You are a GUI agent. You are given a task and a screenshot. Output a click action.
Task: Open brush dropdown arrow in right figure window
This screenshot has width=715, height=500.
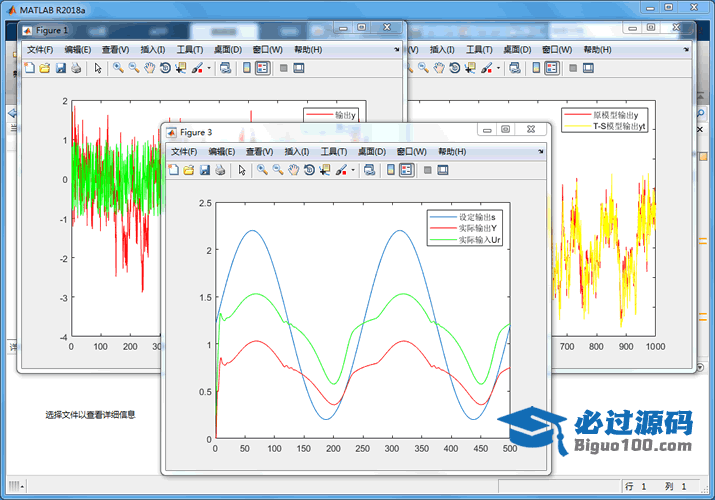[x=498, y=68]
